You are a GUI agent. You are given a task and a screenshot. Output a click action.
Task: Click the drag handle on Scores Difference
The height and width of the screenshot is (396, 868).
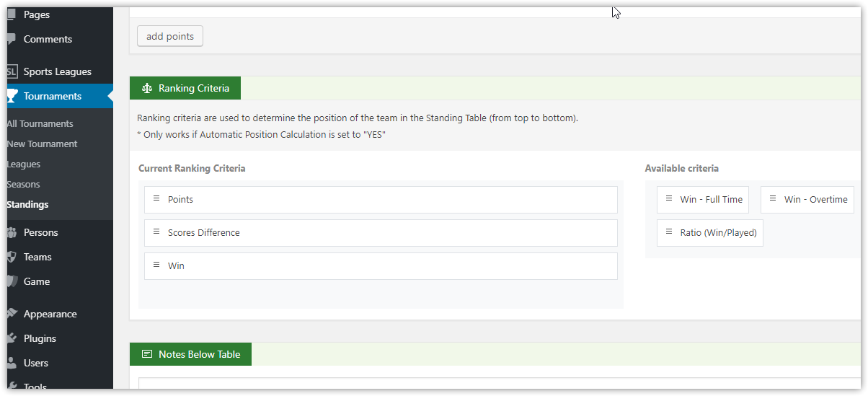[156, 232]
